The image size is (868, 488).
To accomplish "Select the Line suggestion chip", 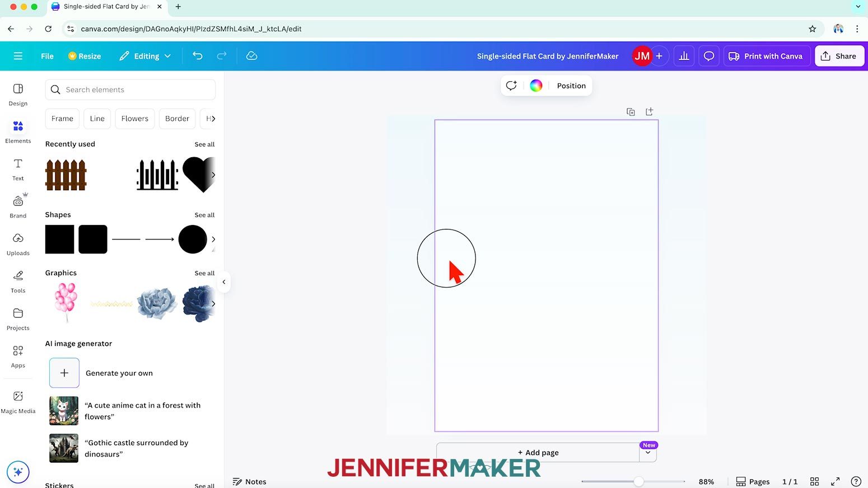I will (97, 119).
